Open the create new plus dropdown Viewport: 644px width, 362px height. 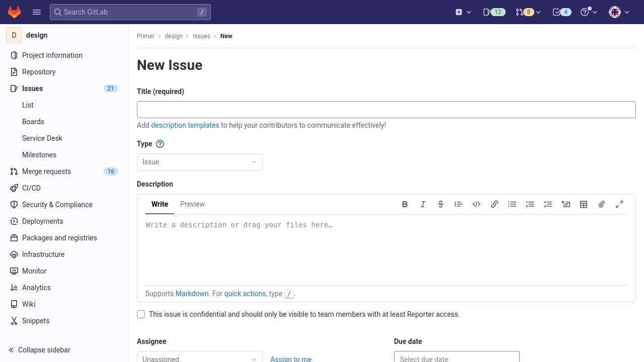pos(463,12)
